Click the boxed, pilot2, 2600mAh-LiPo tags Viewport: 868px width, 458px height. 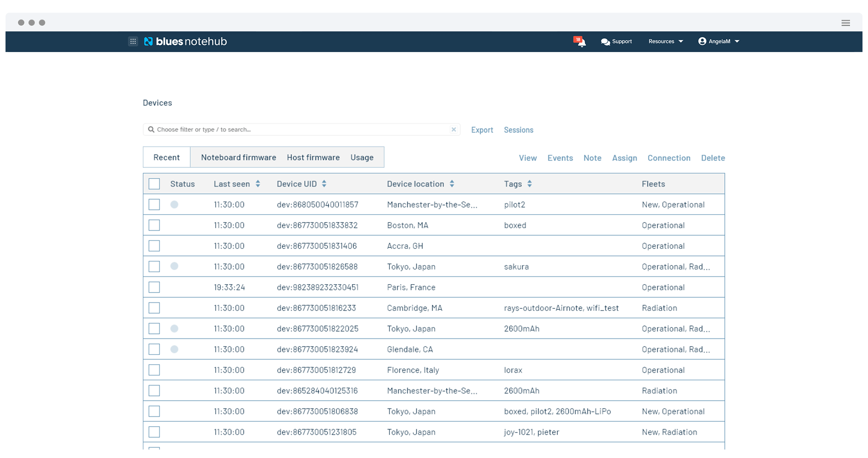point(557,411)
